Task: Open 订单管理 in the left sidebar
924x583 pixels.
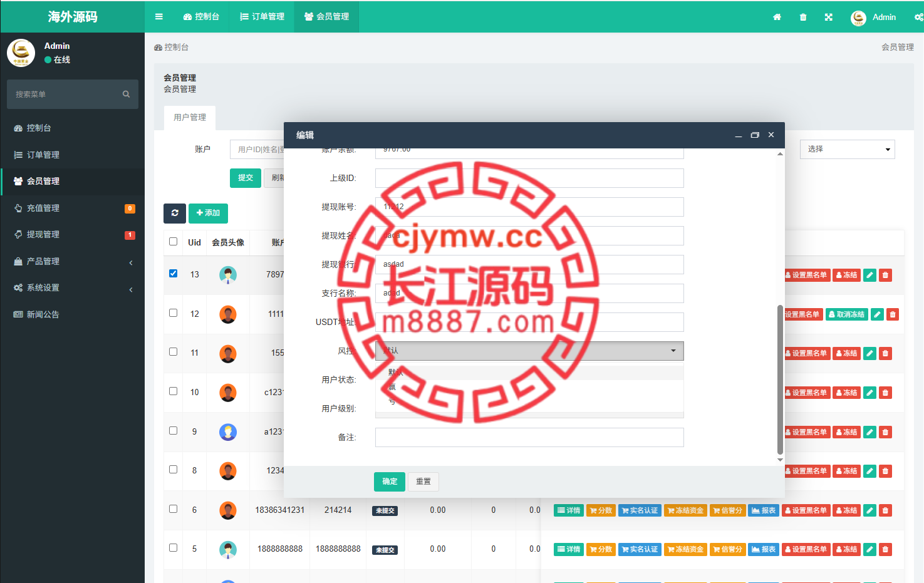Action: tap(73, 155)
